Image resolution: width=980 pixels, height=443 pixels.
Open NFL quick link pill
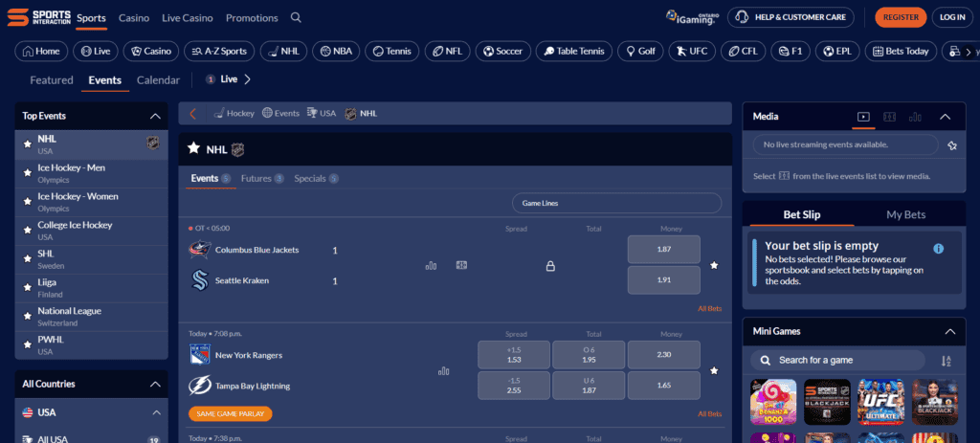click(447, 52)
